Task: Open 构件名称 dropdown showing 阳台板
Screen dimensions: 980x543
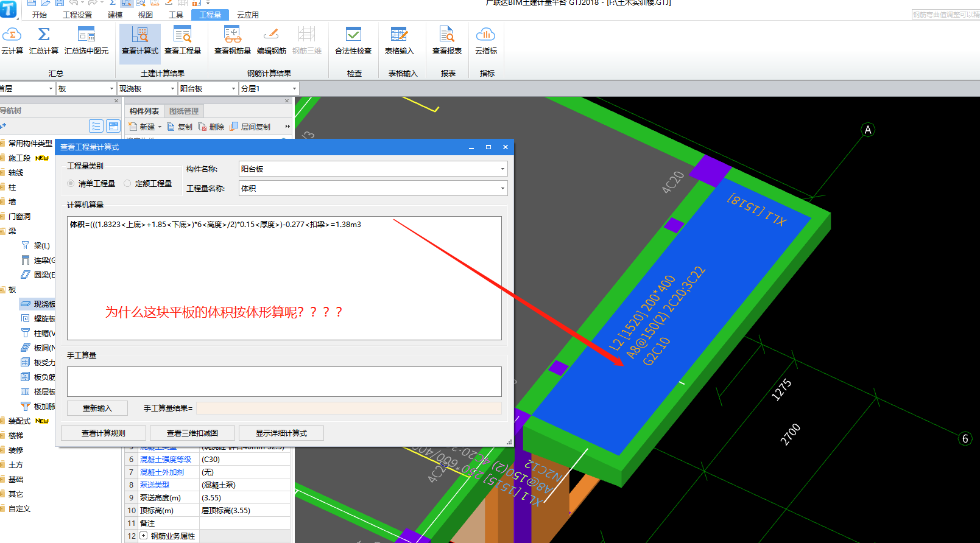Action: (373, 169)
